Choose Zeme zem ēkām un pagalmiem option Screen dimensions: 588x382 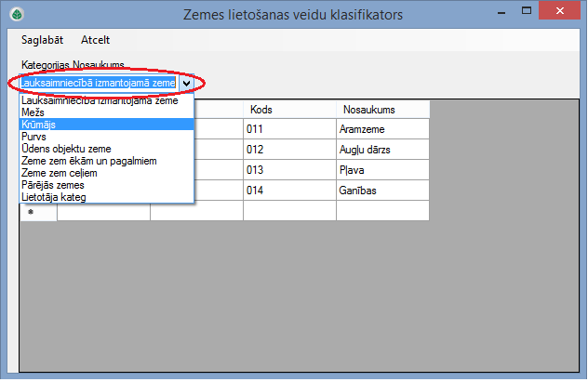(106, 161)
